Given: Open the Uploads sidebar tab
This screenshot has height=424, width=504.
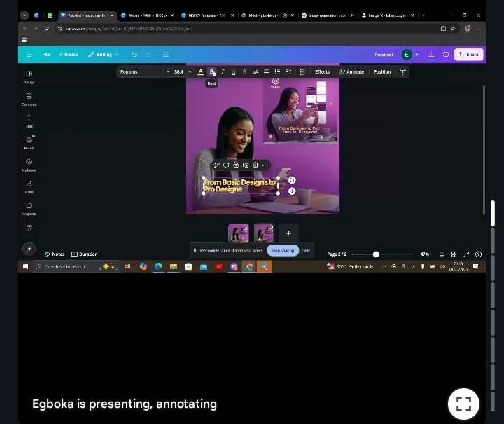Looking at the screenshot, I should click(x=29, y=165).
